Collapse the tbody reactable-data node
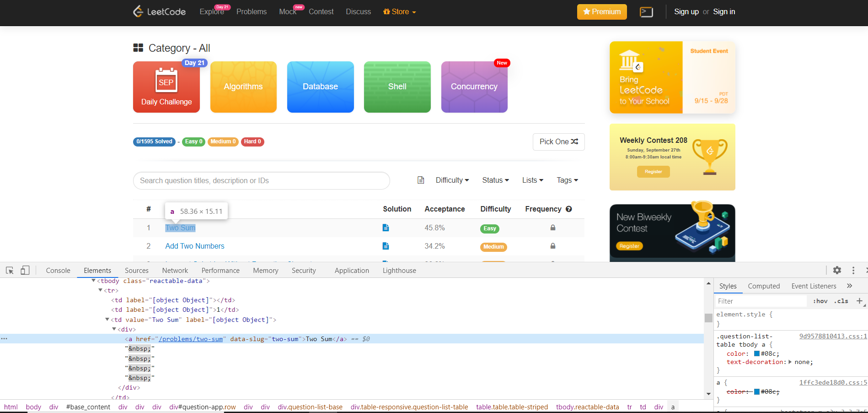 94,281
